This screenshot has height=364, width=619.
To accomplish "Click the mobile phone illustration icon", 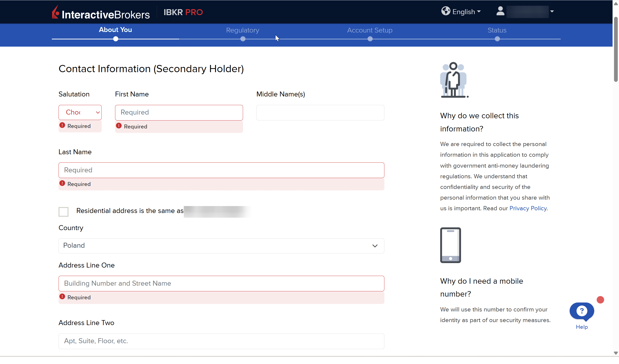I will (x=450, y=245).
